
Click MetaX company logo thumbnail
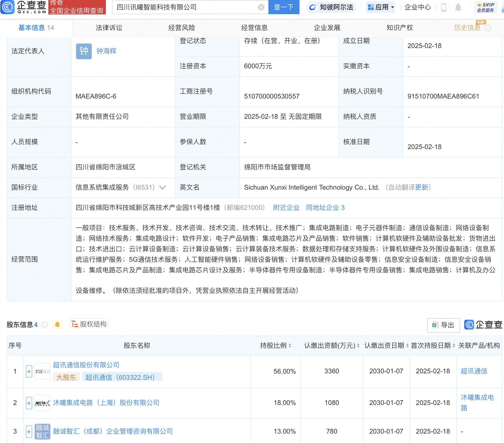[x=43, y=403]
